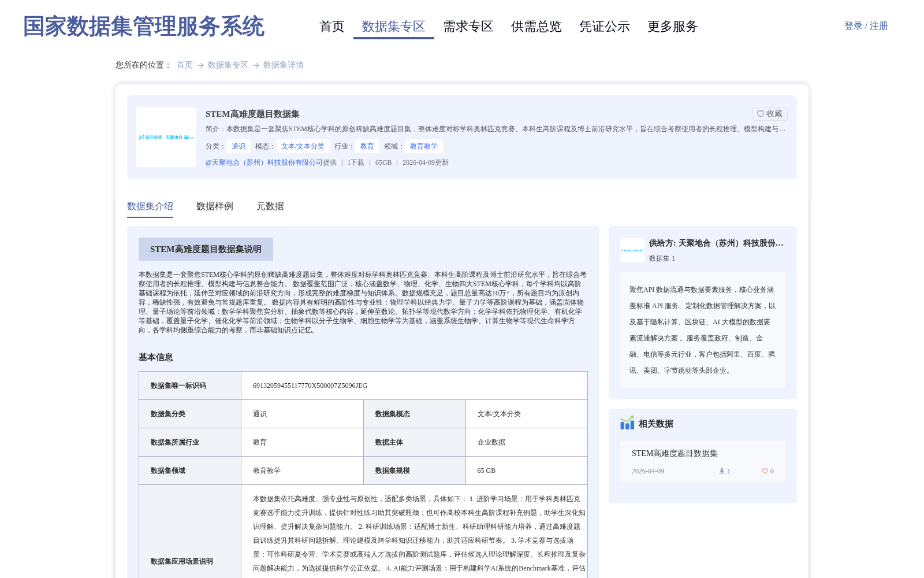The height and width of the screenshot is (578, 924).
Task: Click the bar chart icon beside 相关数据
Action: coord(627,423)
